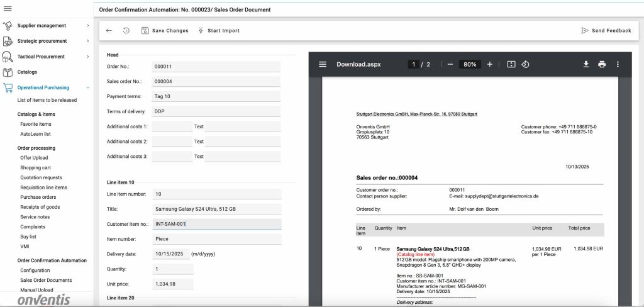The width and height of the screenshot is (644, 307).
Task: Click the hamburger menu icon in the sidebar
Action: (8, 8)
